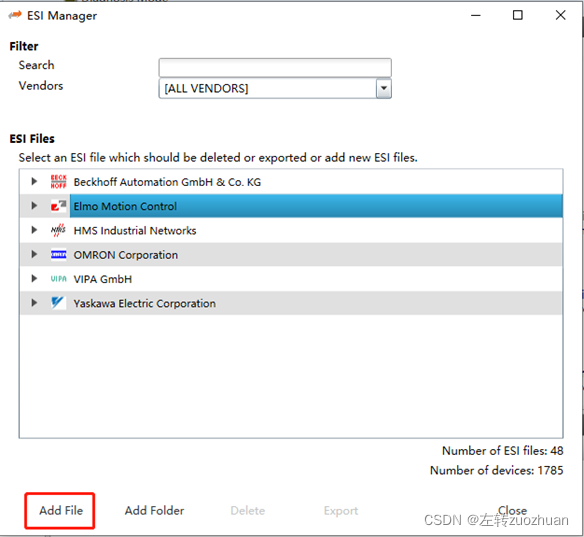Click the VIPA GmbH logo icon
This screenshot has width=584, height=537.
[58, 279]
